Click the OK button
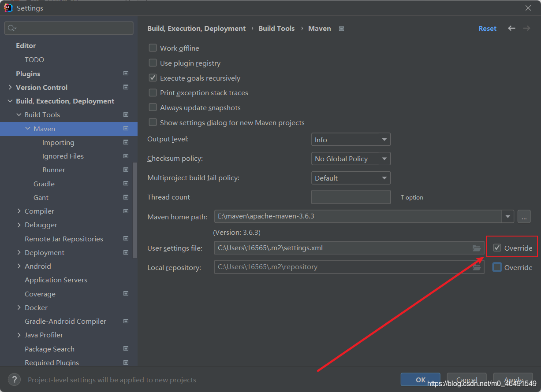Image resolution: width=541 pixels, height=392 pixels. tap(421, 379)
